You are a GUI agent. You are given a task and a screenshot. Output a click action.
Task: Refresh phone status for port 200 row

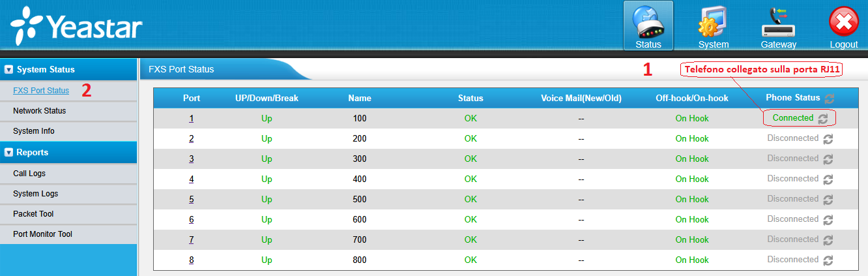[x=828, y=139]
